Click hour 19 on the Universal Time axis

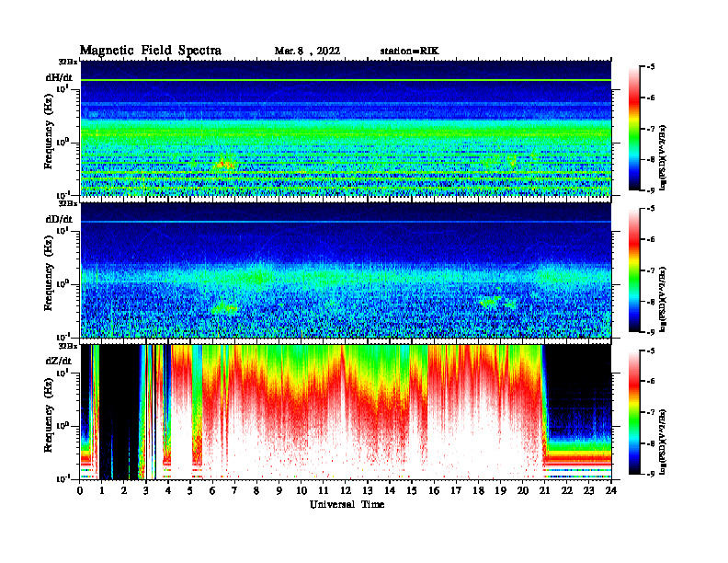[x=500, y=490]
